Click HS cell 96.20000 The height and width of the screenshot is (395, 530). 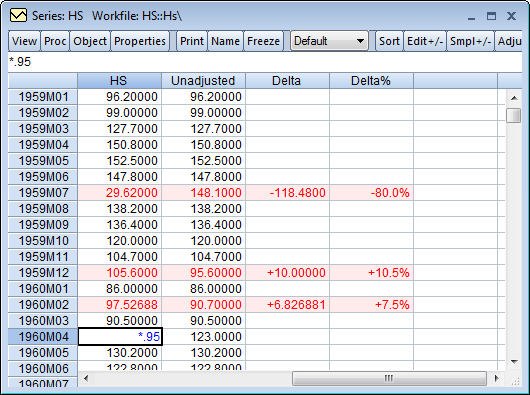click(119, 97)
